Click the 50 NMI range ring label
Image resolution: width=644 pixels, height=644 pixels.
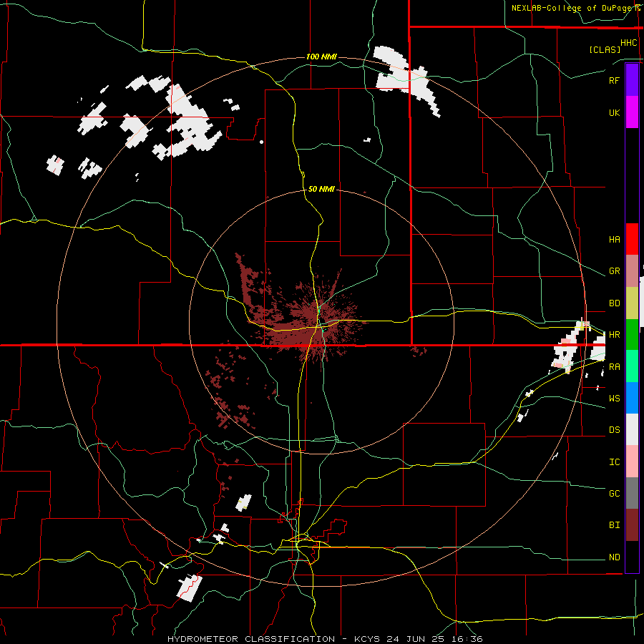click(x=321, y=189)
